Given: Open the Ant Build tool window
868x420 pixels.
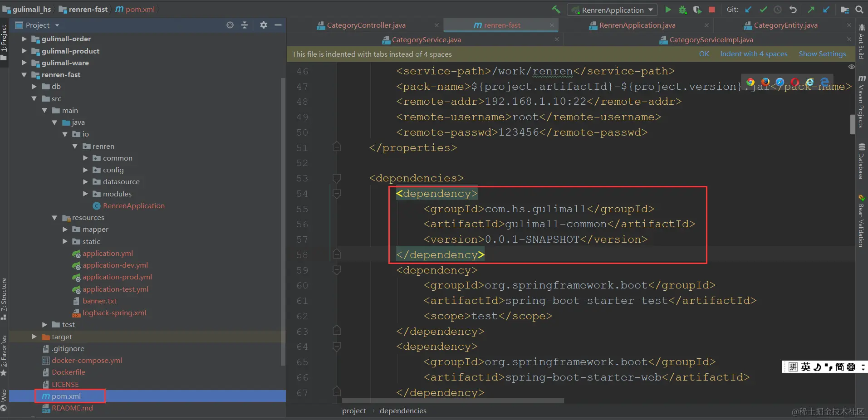Looking at the screenshot, I should pos(862,41).
